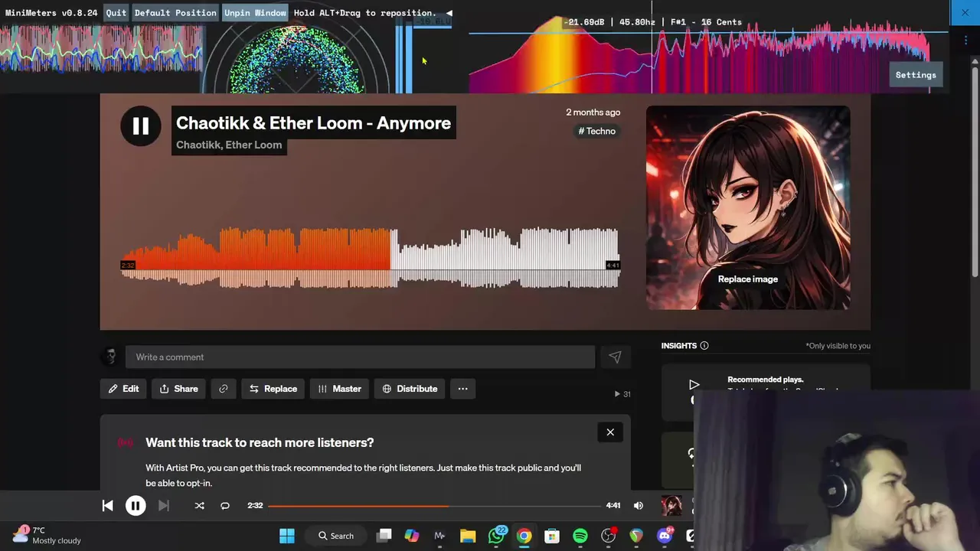Open weather widget showing Mostly cloudy

pyautogui.click(x=47, y=535)
